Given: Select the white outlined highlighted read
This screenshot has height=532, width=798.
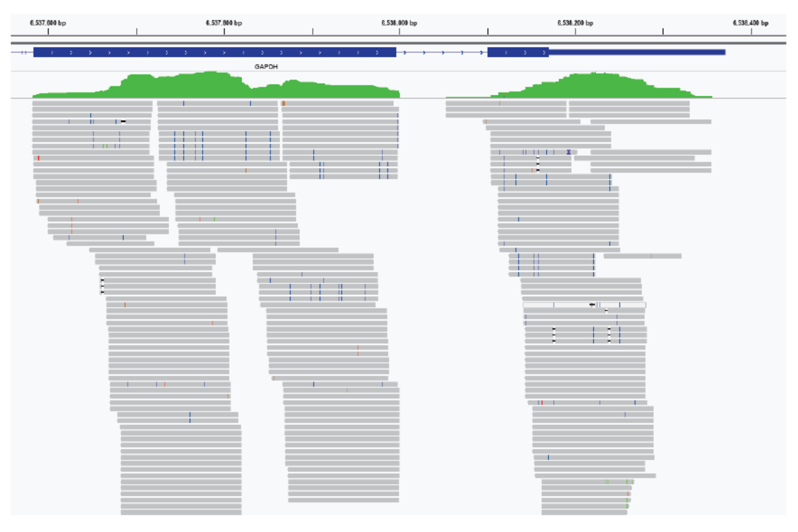Looking at the screenshot, I should click(584, 305).
